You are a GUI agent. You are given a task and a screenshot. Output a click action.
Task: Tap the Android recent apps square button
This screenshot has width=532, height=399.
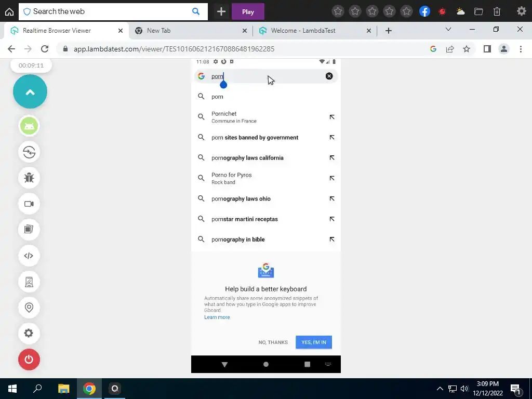308,364
